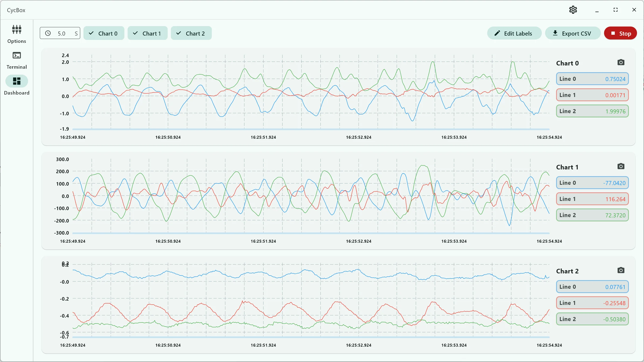Open the settings gear icon
Image resolution: width=644 pixels, height=362 pixels.
coord(573,10)
